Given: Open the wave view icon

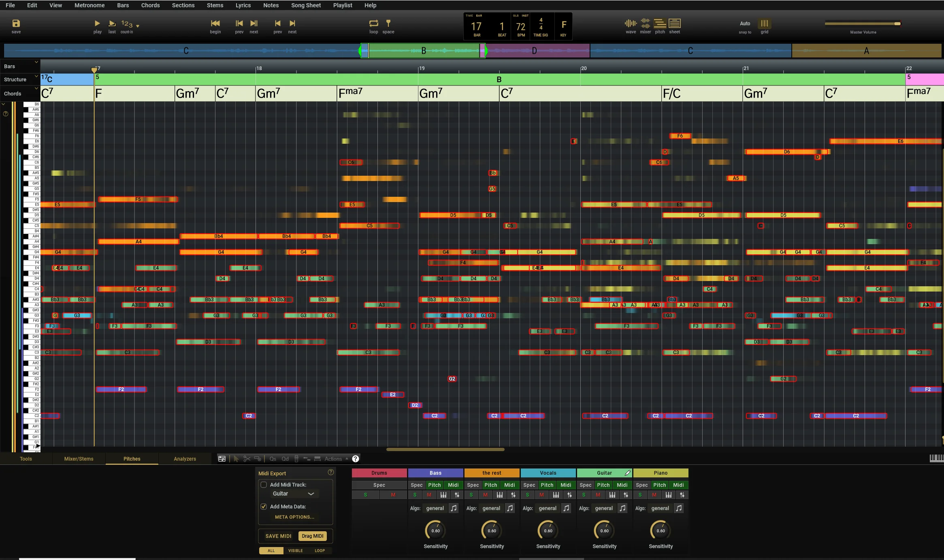Looking at the screenshot, I should point(631,23).
